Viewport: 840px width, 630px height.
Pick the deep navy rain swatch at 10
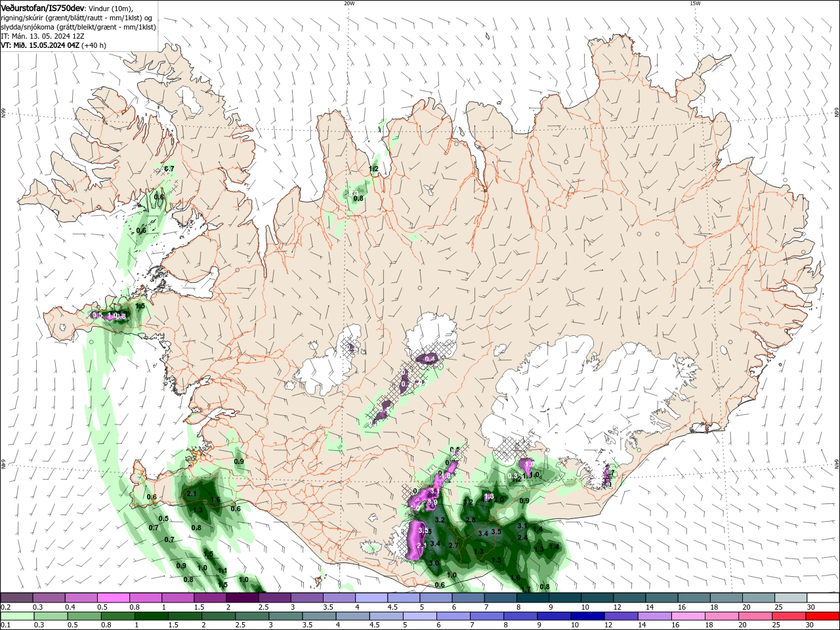coord(587,616)
